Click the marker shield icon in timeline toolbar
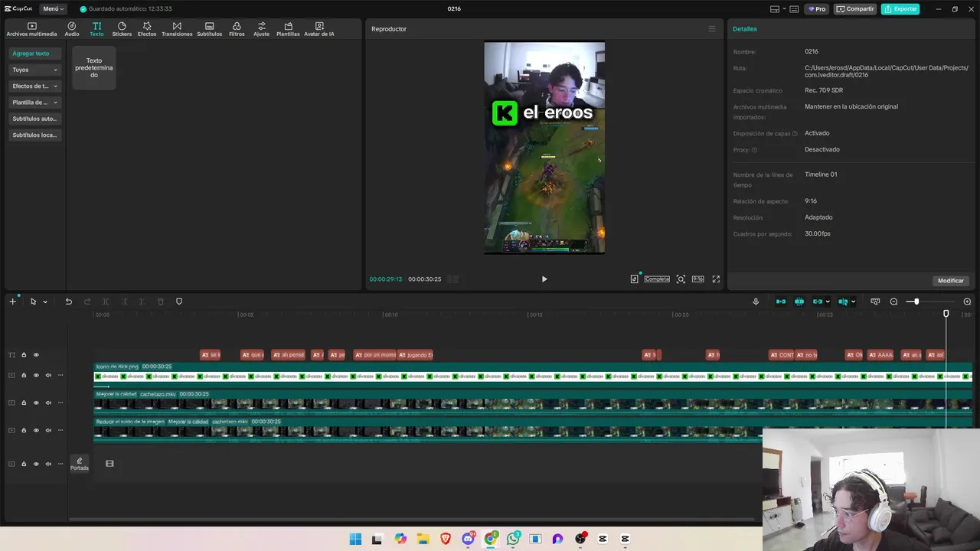Viewport: 980px width, 551px height. point(179,302)
